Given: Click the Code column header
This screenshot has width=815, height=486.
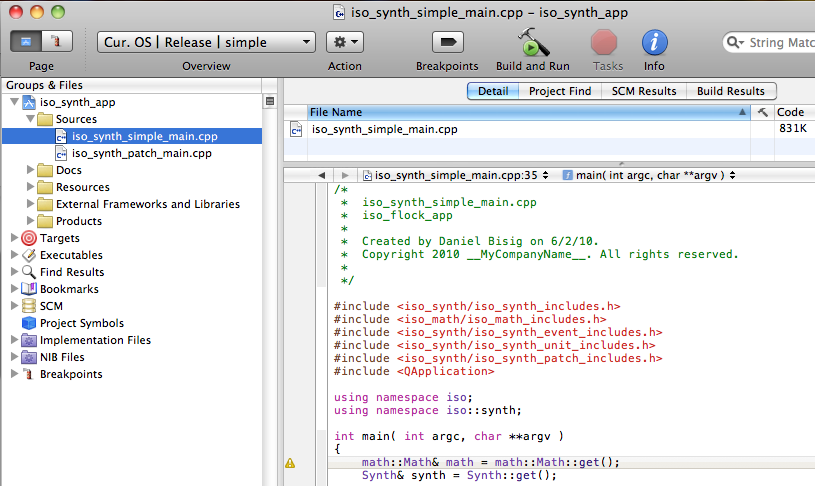Looking at the screenshot, I should (x=794, y=112).
